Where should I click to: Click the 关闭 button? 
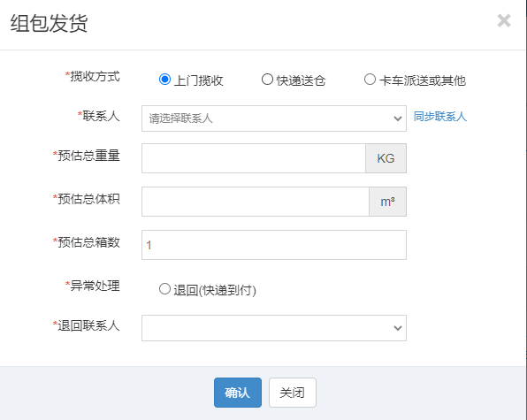pyautogui.click(x=293, y=393)
